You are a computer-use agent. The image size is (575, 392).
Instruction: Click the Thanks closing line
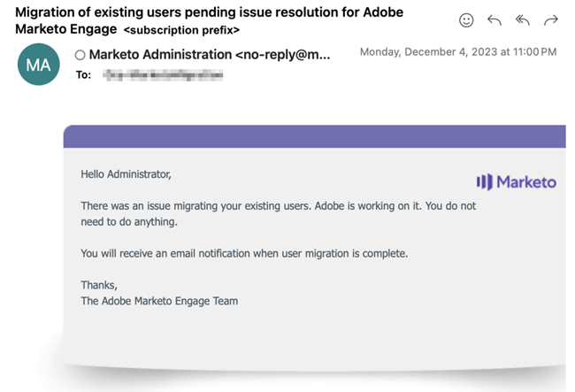(99, 285)
